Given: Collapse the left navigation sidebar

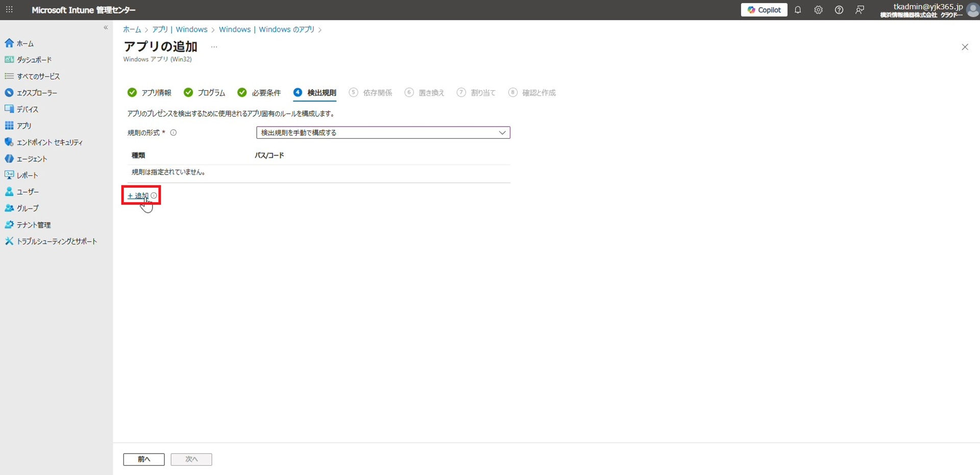Looking at the screenshot, I should pos(106,28).
